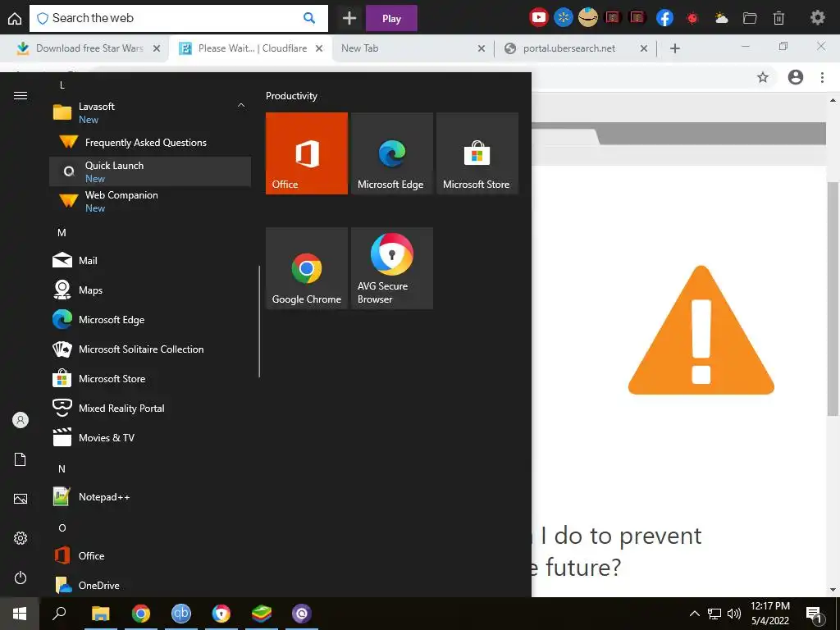Open Microsoft Edge in app list
The image size is (840, 630).
150,319
